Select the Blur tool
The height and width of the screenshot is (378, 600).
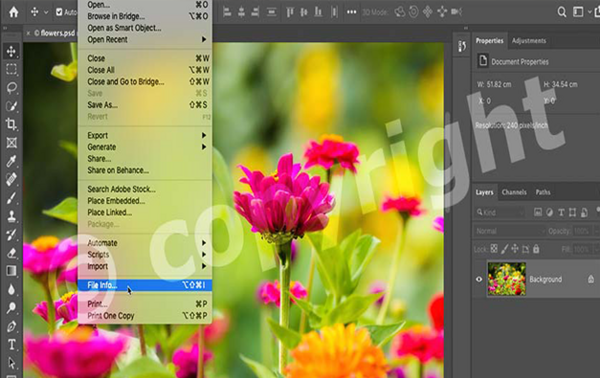tap(11, 289)
